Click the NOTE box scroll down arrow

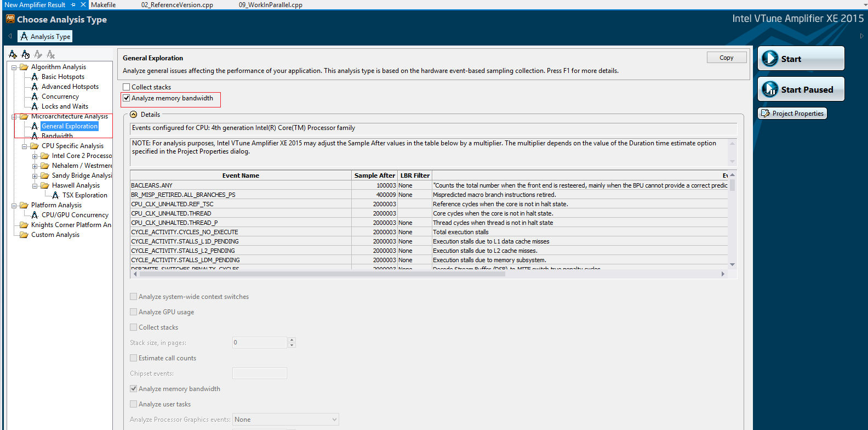[732, 161]
